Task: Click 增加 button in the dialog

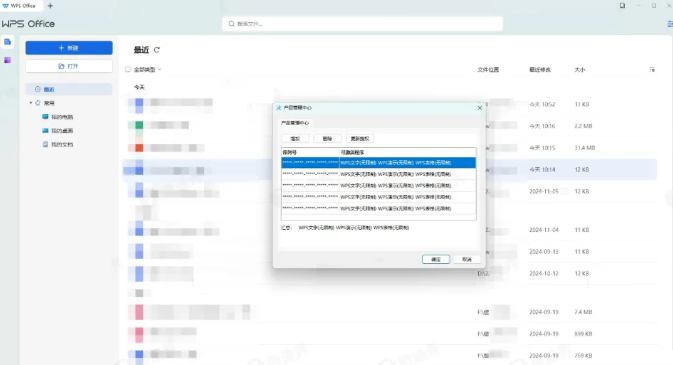Action: pyautogui.click(x=295, y=139)
